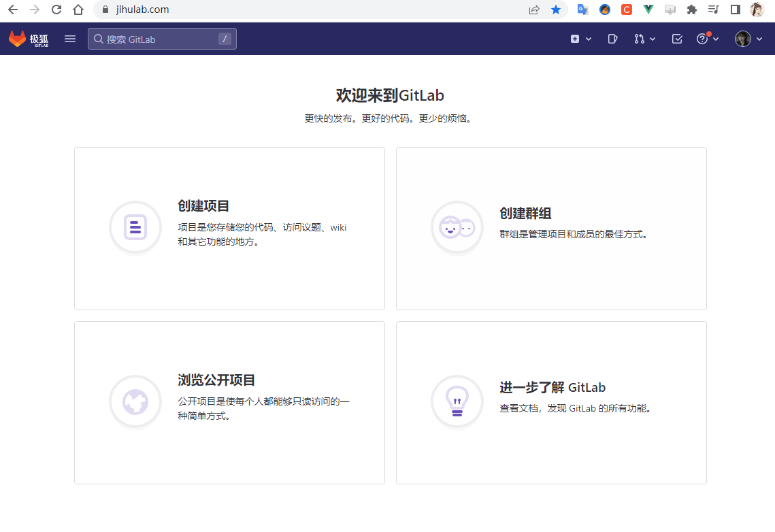Open the issues icon in navbar

(612, 39)
